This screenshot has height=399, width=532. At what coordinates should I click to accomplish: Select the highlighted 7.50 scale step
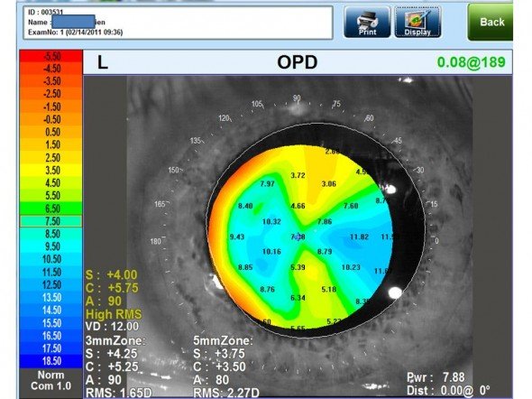point(50,221)
